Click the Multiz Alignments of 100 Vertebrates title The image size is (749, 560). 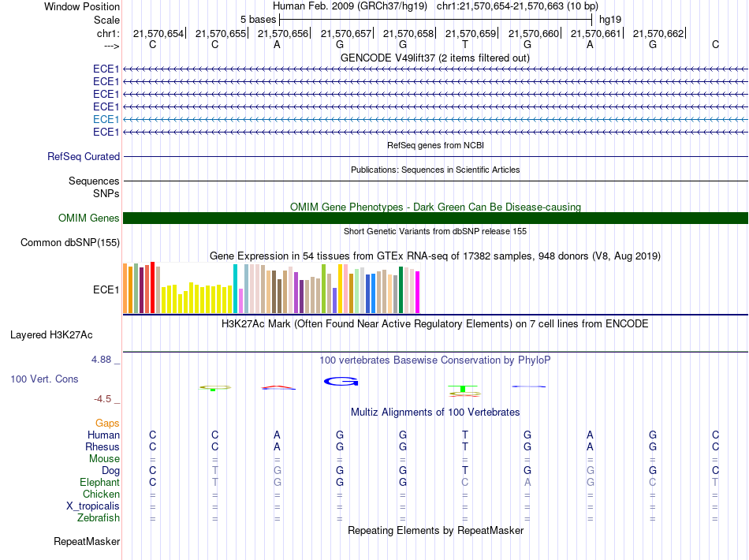point(435,413)
